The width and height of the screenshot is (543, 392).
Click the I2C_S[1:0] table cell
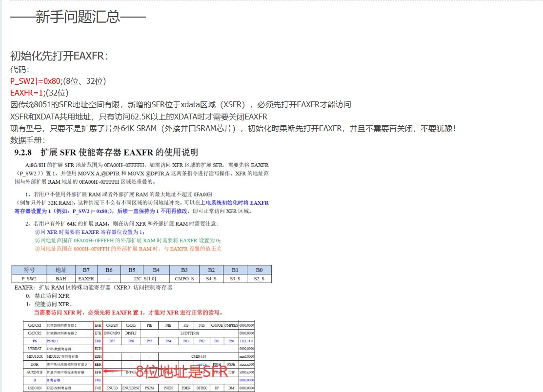(144, 278)
